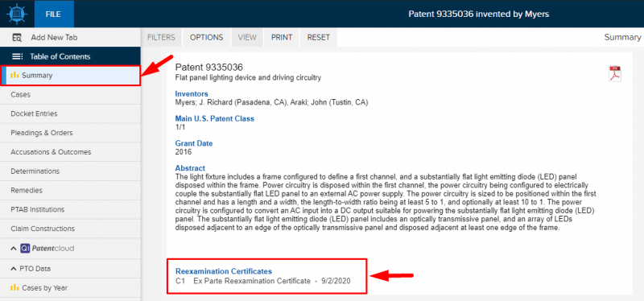Image resolution: width=644 pixels, height=301 pixels.
Task: Click the Table of Contents hamburger icon
Action: tap(17, 56)
